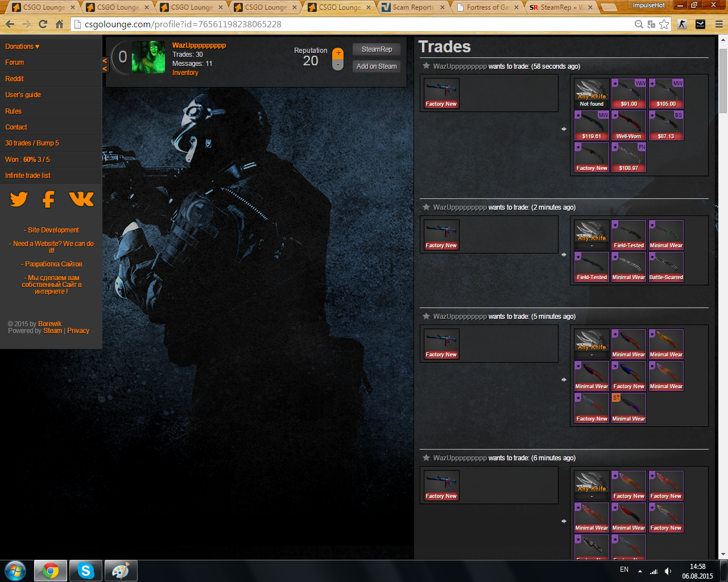The height and width of the screenshot is (582, 728).
Task: Click the SteamRep button
Action: (x=377, y=49)
